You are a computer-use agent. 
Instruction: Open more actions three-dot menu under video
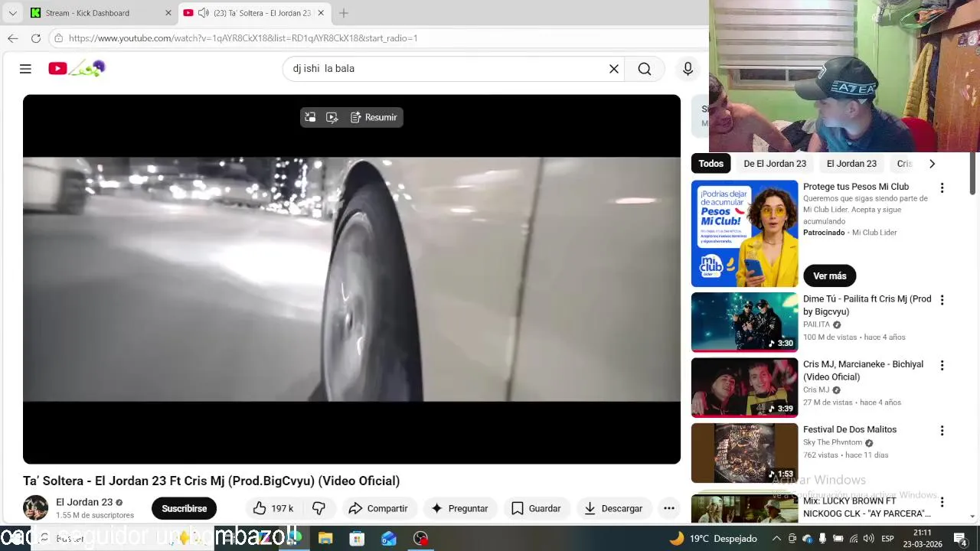[669, 508]
